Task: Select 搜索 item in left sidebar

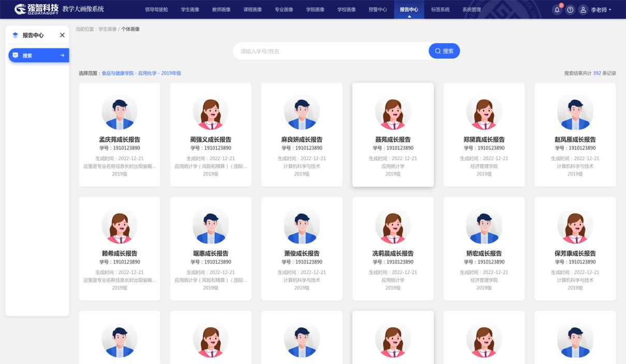Action: click(x=38, y=55)
